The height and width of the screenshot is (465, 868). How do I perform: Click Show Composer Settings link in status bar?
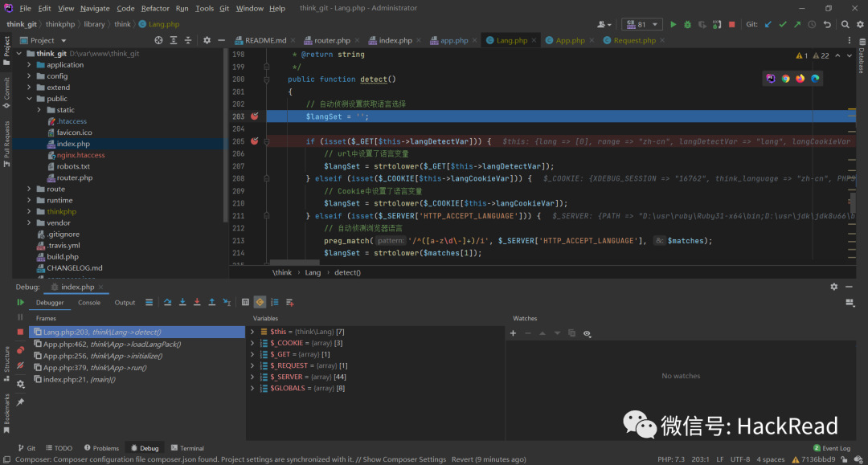pyautogui.click(x=404, y=459)
